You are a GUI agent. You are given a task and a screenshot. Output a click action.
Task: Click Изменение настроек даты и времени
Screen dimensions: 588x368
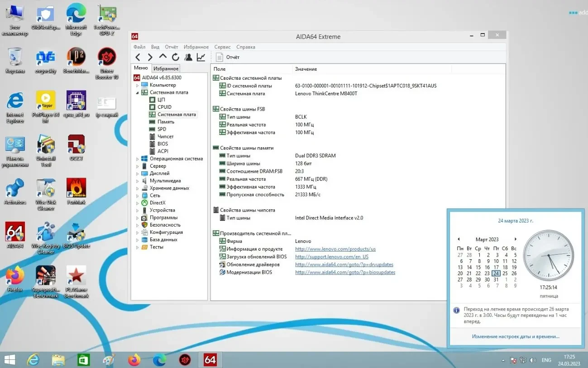(515, 336)
